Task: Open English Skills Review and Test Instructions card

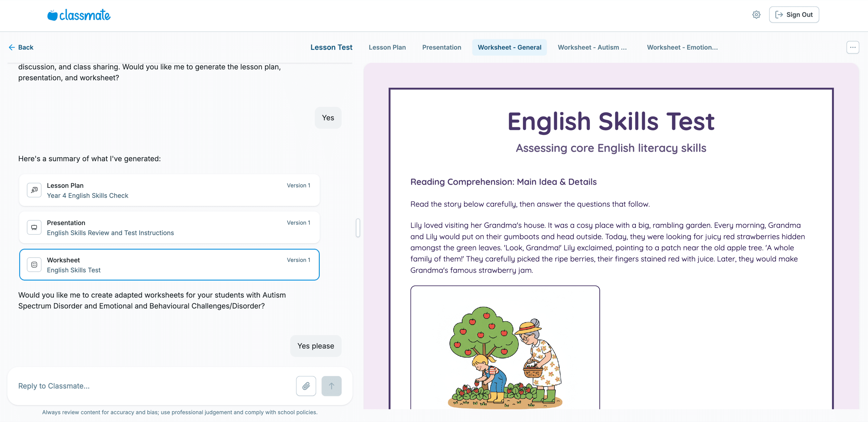Action: (x=169, y=227)
